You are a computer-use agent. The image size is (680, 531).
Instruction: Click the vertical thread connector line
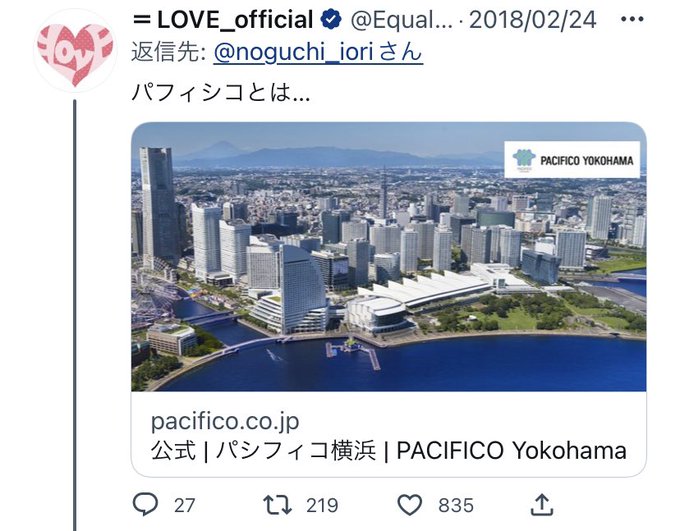click(x=75, y=315)
